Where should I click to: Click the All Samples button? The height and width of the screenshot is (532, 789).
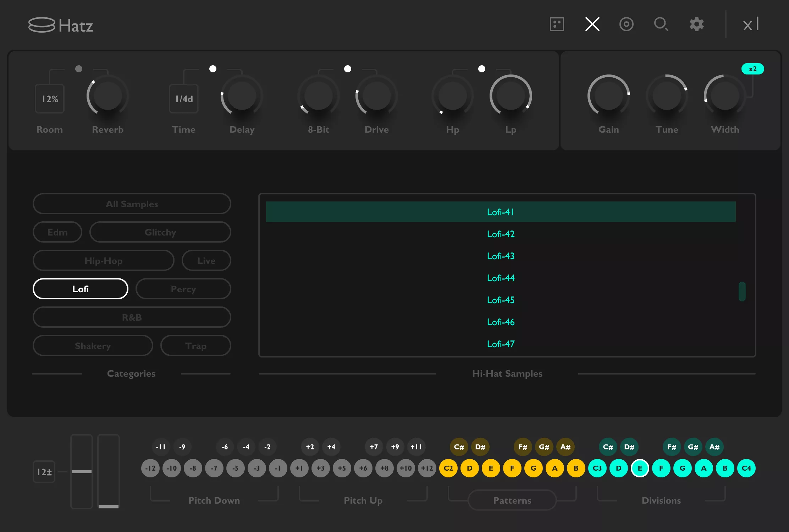[x=132, y=204]
